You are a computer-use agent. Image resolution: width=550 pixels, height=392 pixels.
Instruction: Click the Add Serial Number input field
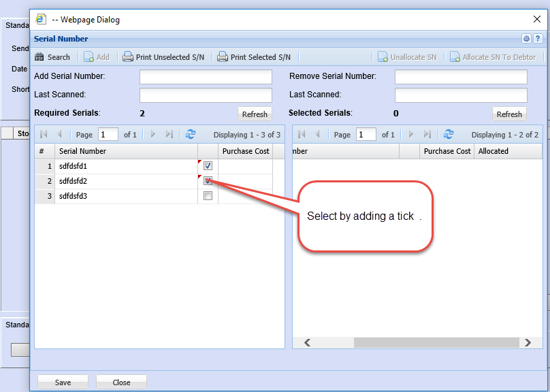tap(206, 77)
